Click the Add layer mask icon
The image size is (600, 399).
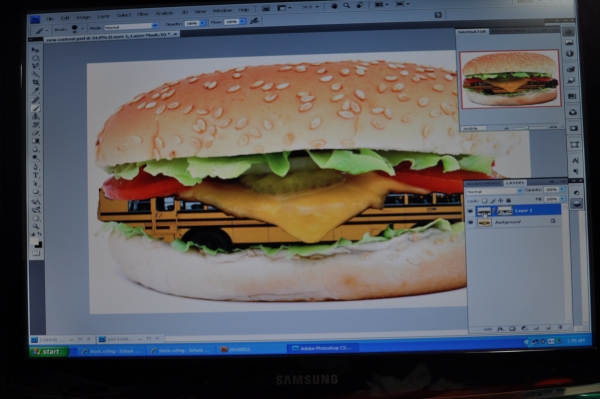(512, 329)
